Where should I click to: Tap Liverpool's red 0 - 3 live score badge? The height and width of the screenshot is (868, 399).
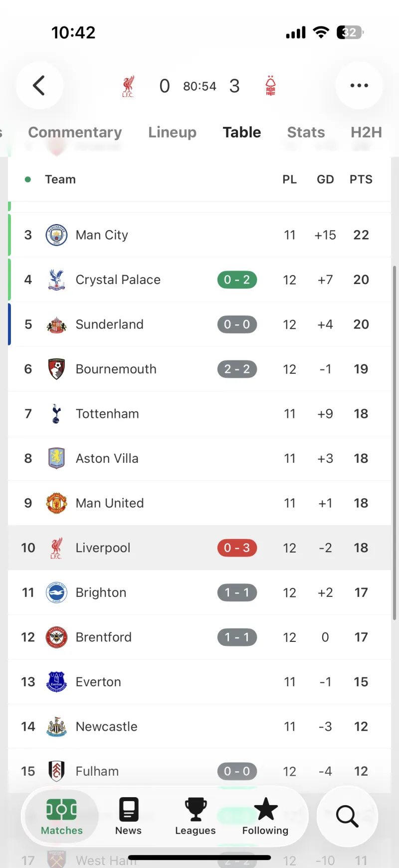237,548
